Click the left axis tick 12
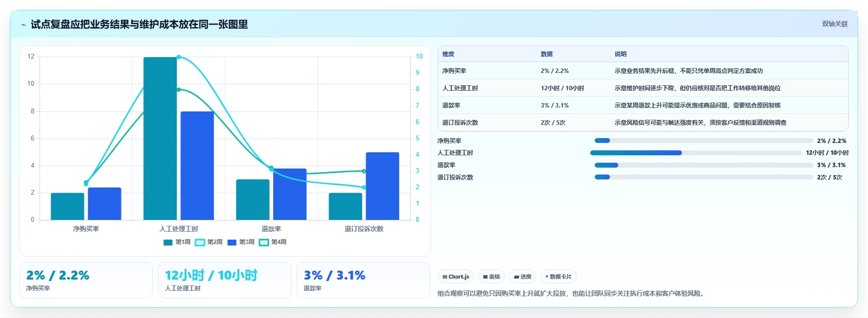This screenshot has height=318, width=868. (31, 57)
